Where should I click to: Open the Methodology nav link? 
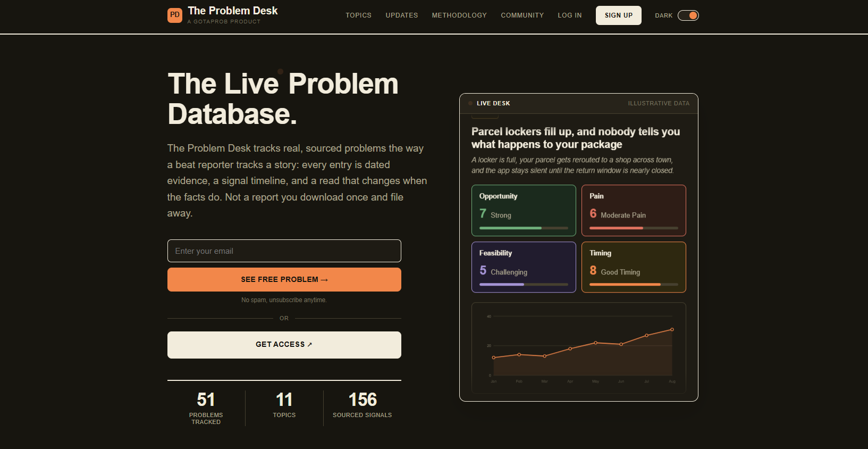pos(459,15)
